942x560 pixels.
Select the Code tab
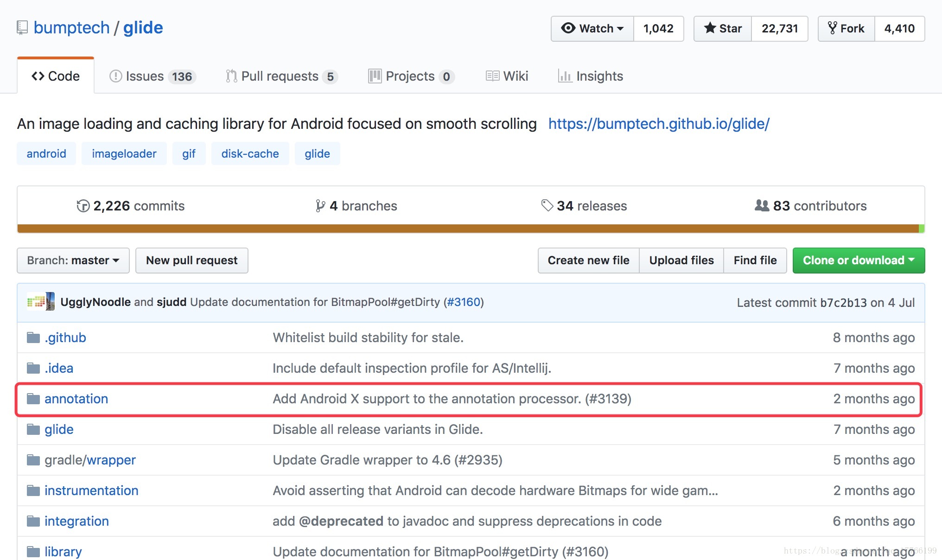coord(56,76)
